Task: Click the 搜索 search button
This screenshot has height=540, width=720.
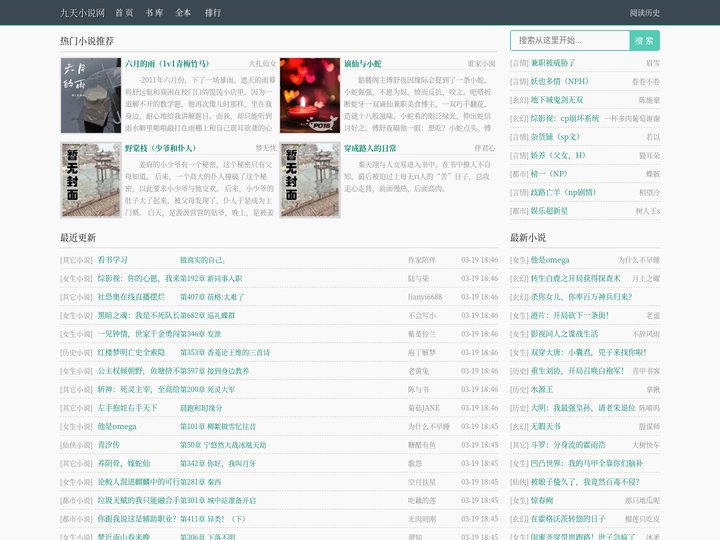Action: coord(644,40)
